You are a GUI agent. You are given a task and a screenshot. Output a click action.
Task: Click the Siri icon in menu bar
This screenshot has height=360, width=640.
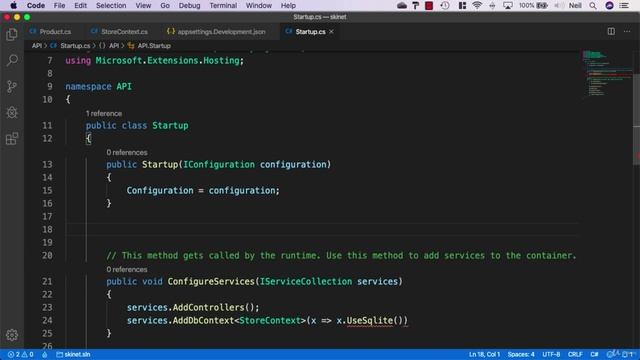coord(609,5)
